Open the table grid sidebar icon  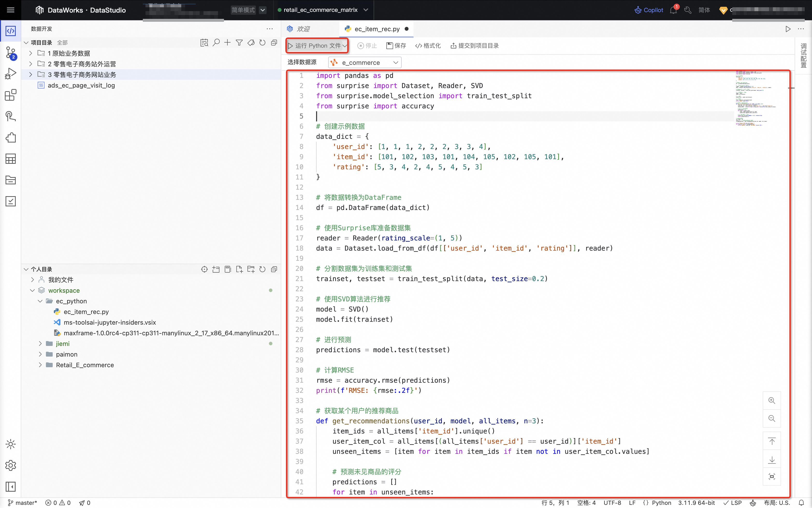[10, 159]
